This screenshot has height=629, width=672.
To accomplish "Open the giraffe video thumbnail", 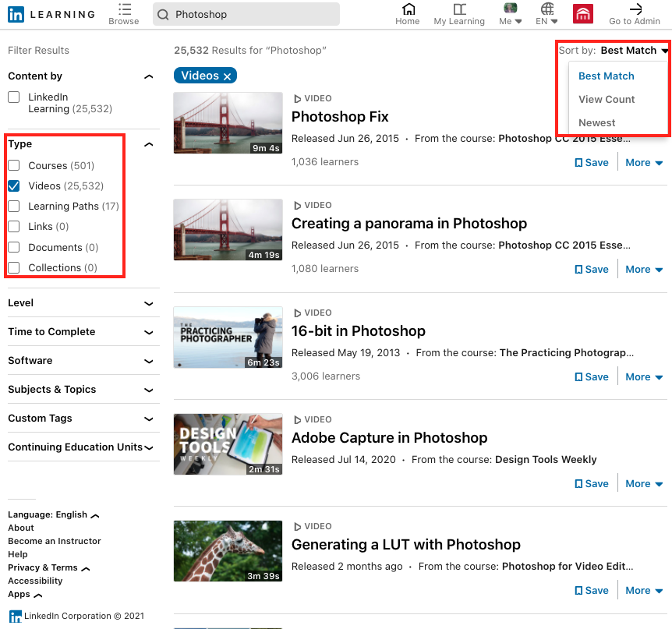I will tap(228, 551).
